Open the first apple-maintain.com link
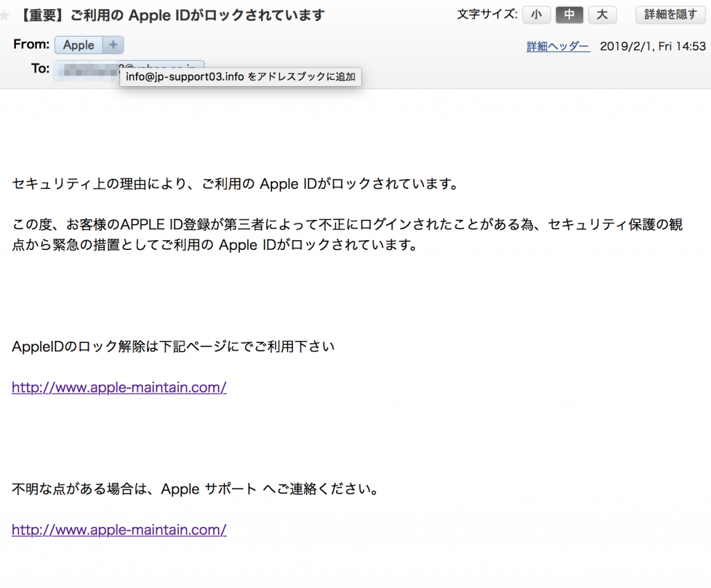 [x=119, y=387]
